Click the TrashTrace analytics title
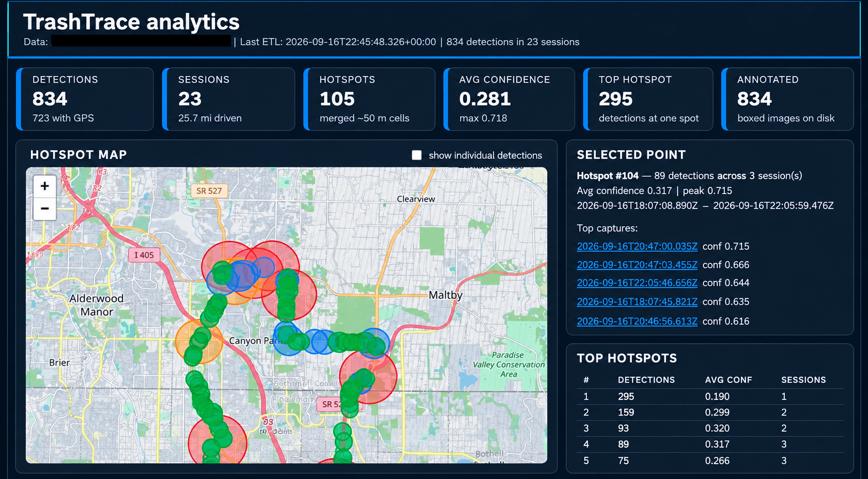The image size is (868, 479). (x=131, y=22)
